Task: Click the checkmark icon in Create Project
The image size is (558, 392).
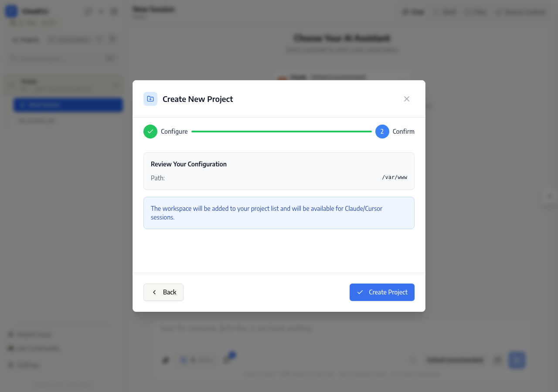Action: (360, 292)
